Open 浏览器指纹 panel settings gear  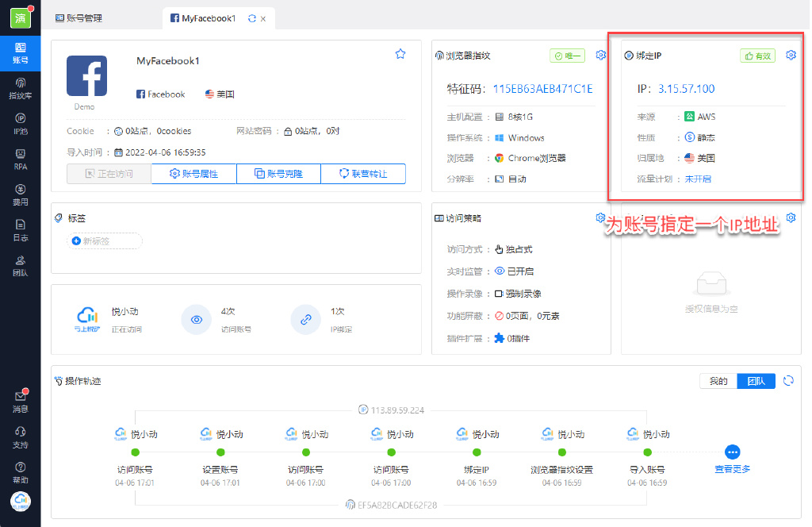pyautogui.click(x=601, y=55)
